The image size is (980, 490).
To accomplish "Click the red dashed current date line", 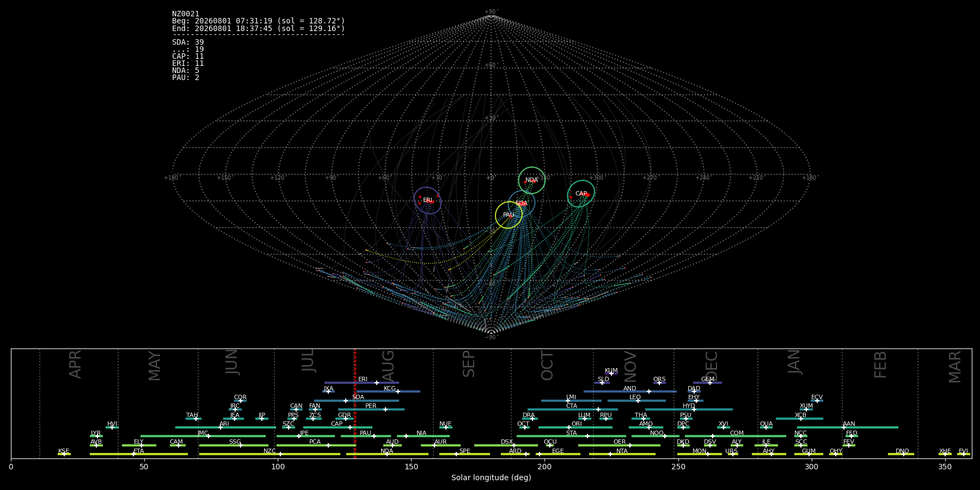I will click(x=355, y=403).
